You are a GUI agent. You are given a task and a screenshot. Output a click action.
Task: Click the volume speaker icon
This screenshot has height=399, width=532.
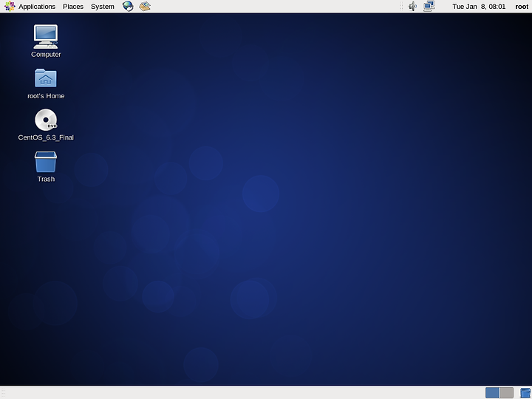pos(412,7)
